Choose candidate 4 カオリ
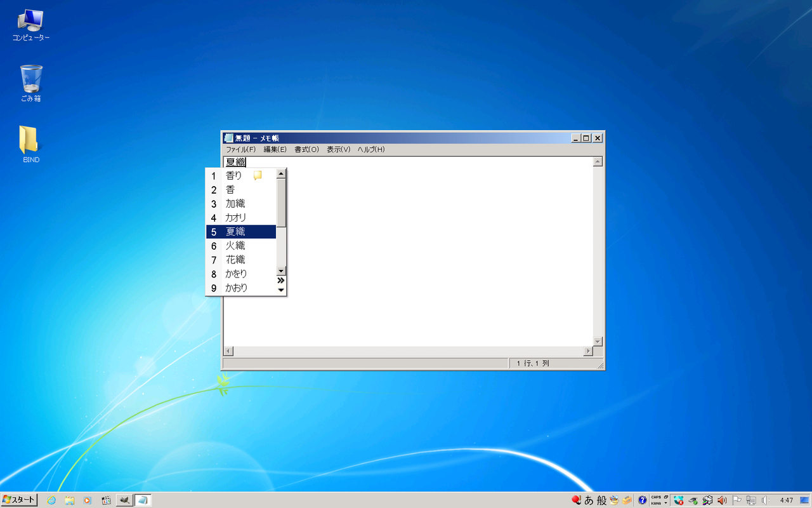 pyautogui.click(x=241, y=218)
